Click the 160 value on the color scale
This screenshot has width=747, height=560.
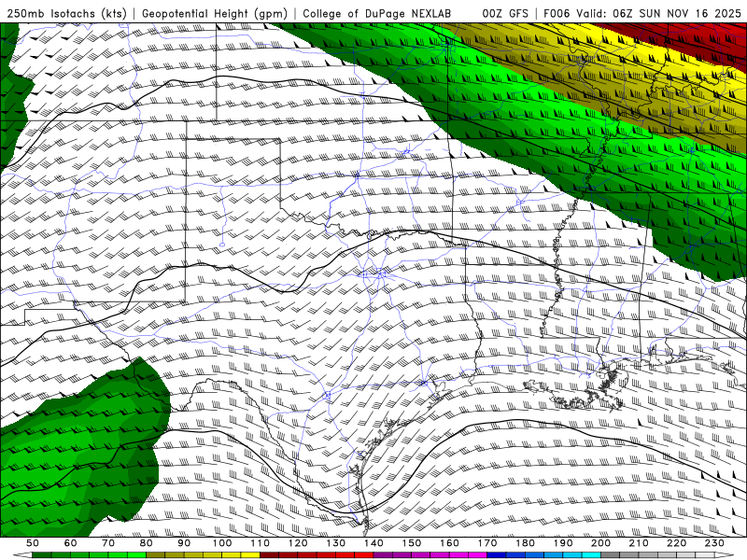pos(449,543)
